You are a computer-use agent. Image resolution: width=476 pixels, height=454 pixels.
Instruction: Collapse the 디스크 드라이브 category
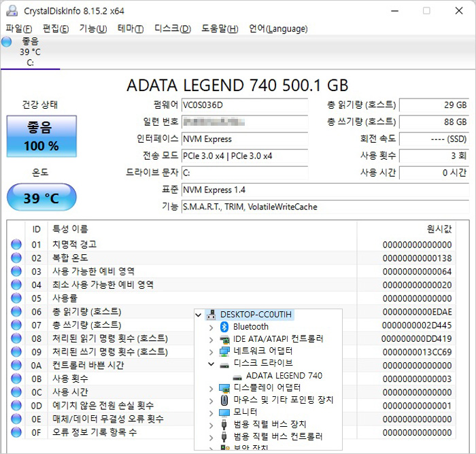pyautogui.click(x=211, y=364)
